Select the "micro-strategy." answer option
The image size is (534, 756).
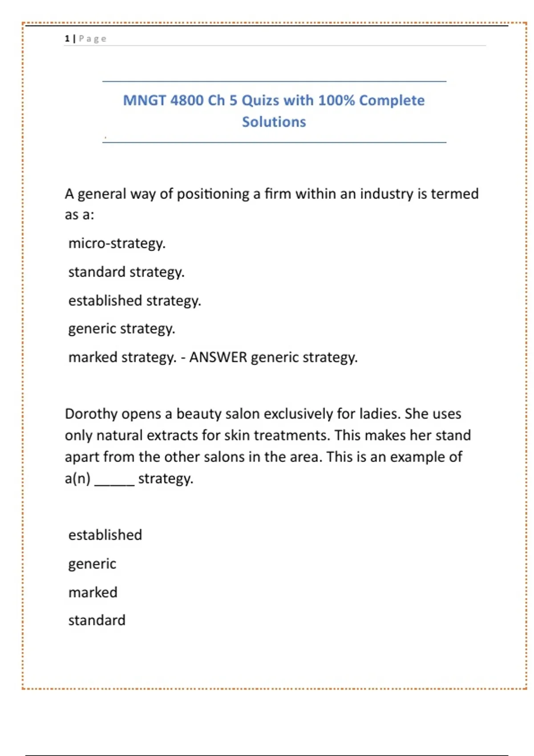tap(117, 243)
